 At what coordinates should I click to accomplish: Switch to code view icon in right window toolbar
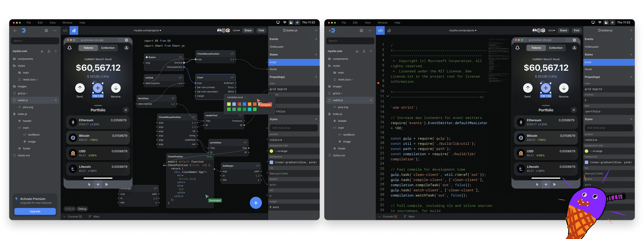tap(380, 30)
